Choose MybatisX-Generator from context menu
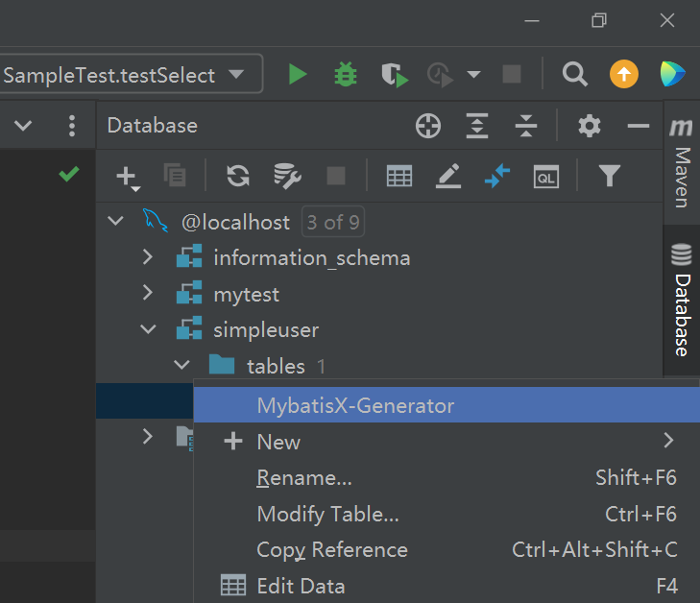Screen dimensions: 700x603 (447, 405)
